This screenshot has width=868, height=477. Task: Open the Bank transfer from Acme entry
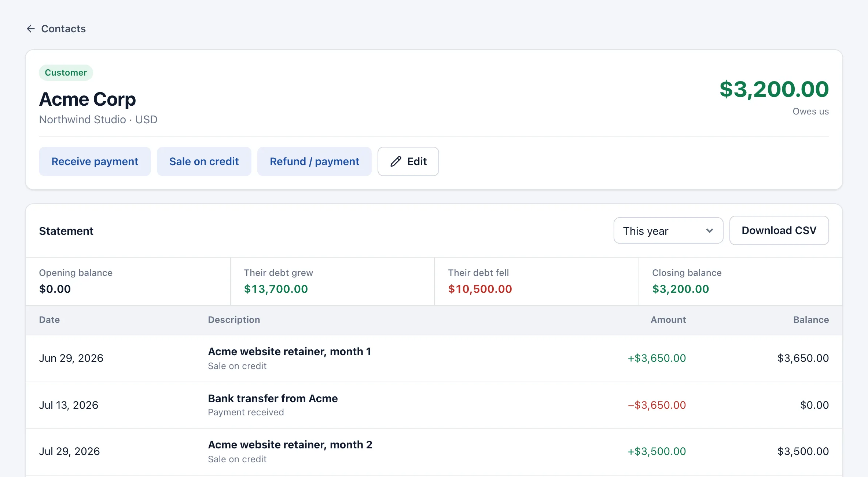coord(273,398)
